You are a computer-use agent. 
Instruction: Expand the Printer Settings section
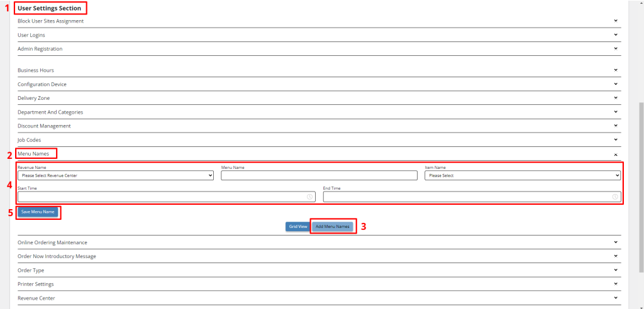pos(616,284)
